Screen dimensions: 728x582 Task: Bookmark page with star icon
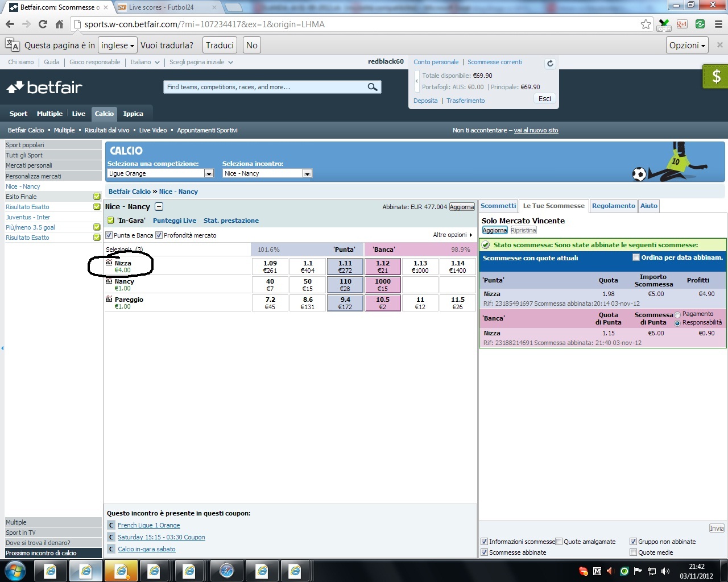coord(646,24)
